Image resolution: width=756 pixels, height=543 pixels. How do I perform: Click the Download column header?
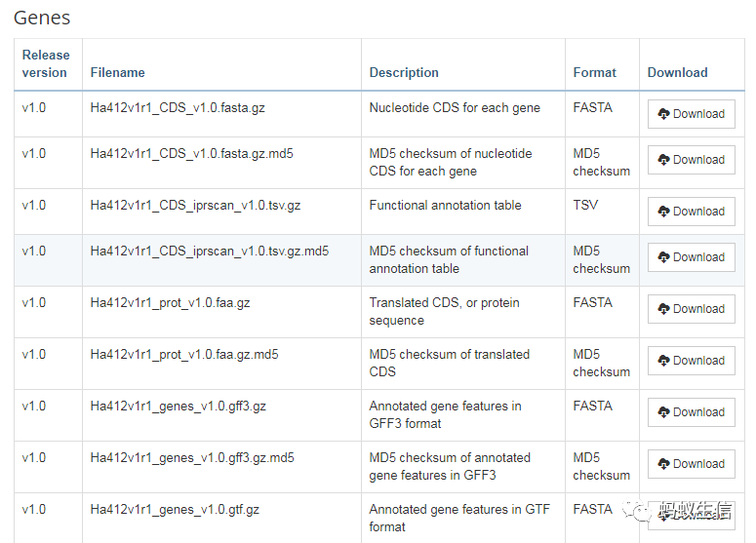pyautogui.click(x=677, y=72)
